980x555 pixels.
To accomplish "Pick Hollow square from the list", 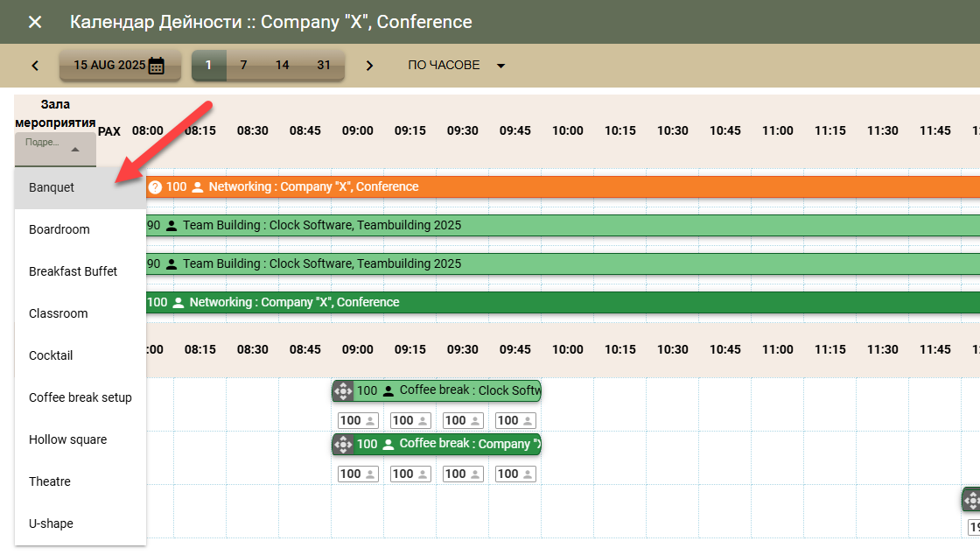I will click(80, 439).
